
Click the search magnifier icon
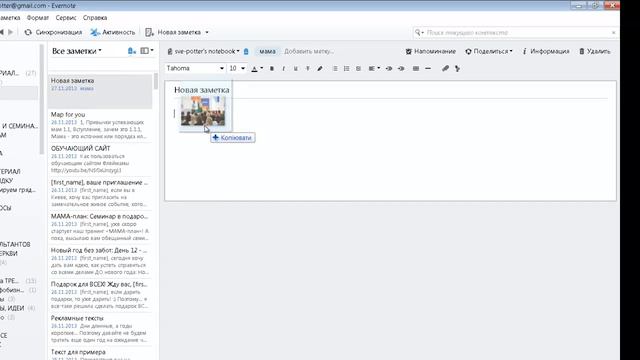[418, 32]
